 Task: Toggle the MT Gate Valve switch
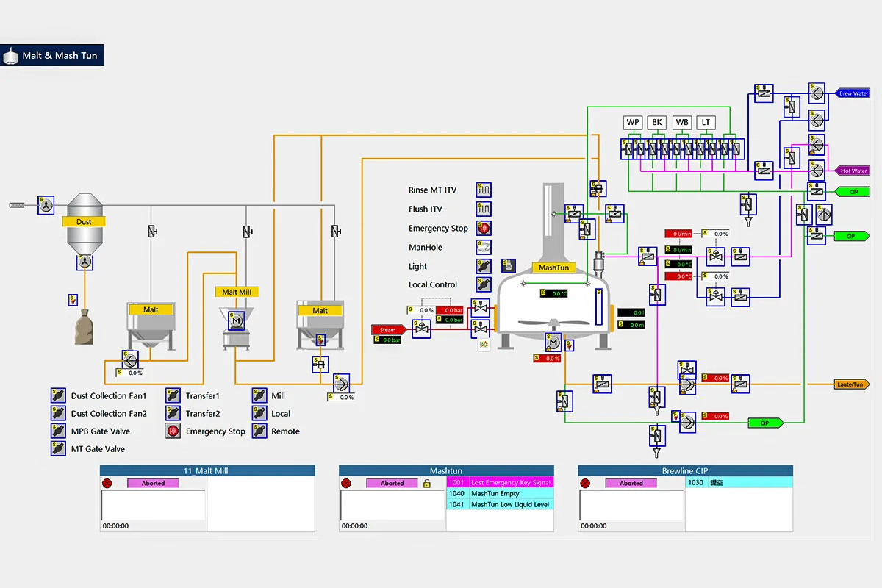pos(58,449)
